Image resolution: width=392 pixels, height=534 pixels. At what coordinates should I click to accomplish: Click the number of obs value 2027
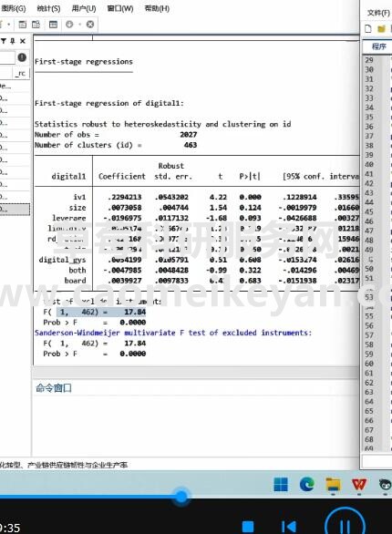189,135
